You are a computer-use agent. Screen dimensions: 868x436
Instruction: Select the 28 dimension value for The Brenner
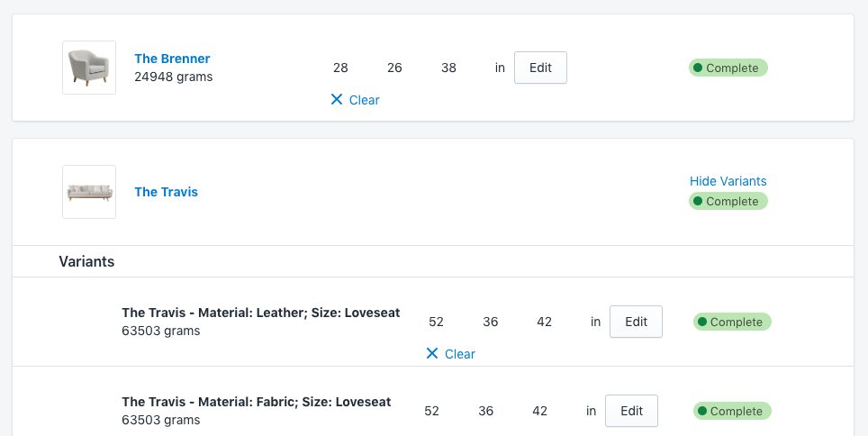click(x=340, y=68)
